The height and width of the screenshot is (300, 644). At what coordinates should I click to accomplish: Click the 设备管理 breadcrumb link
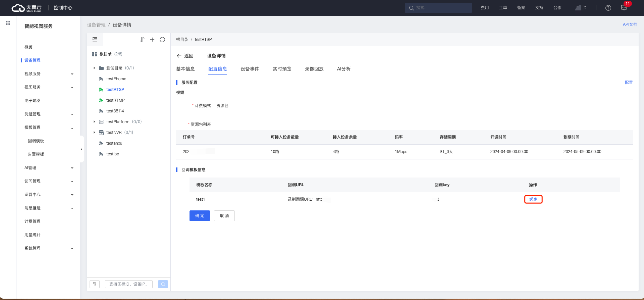point(96,25)
